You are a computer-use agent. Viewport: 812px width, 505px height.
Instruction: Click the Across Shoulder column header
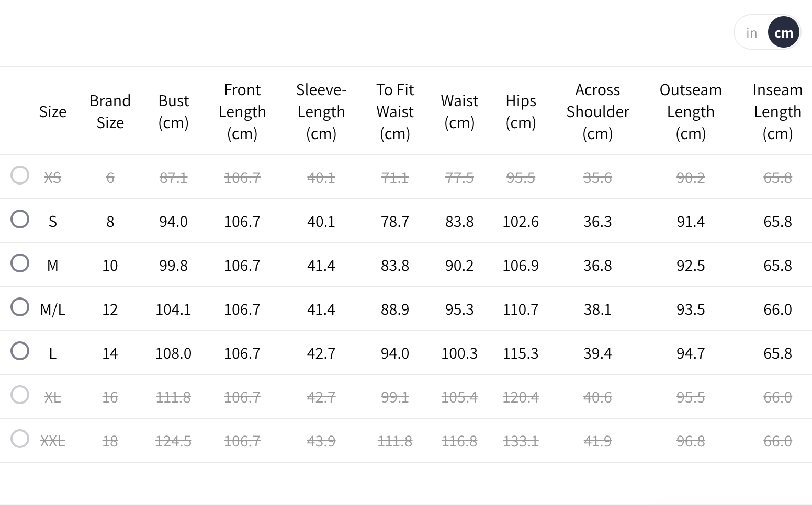pos(597,111)
